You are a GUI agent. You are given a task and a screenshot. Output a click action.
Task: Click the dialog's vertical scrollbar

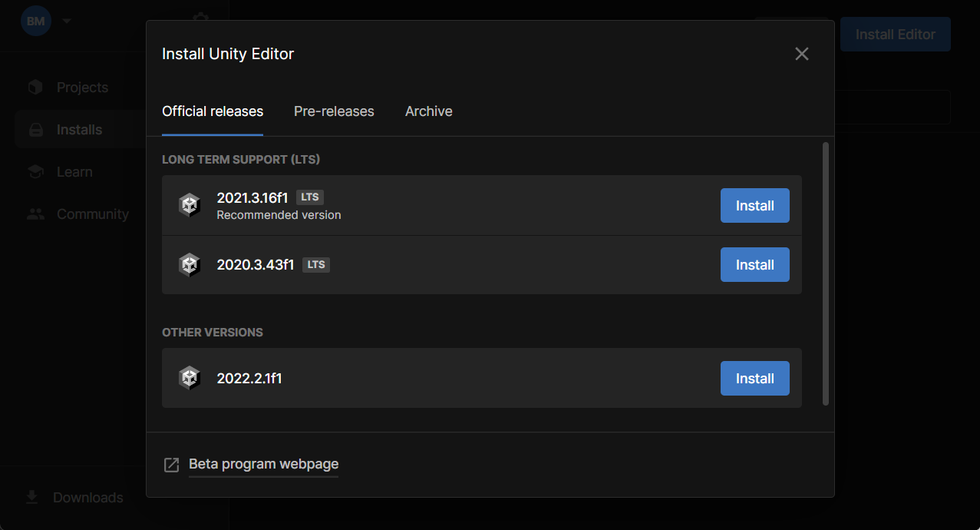[826, 273]
